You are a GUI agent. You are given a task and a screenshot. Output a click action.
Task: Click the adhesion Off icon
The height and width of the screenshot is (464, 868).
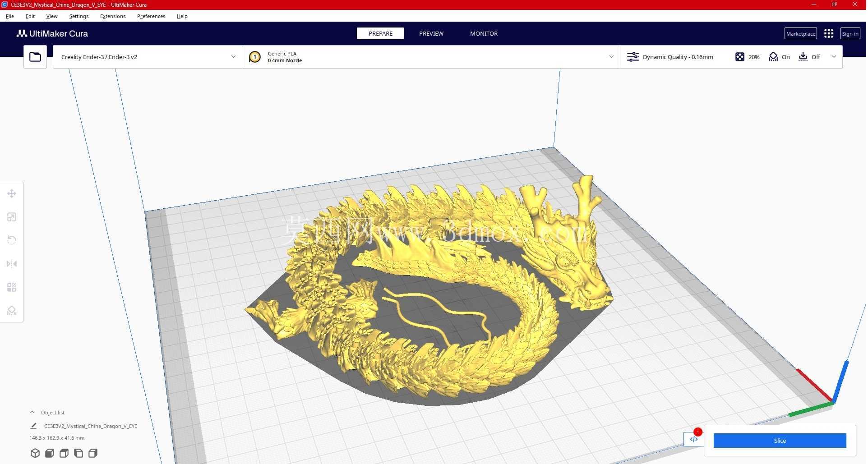(x=803, y=57)
